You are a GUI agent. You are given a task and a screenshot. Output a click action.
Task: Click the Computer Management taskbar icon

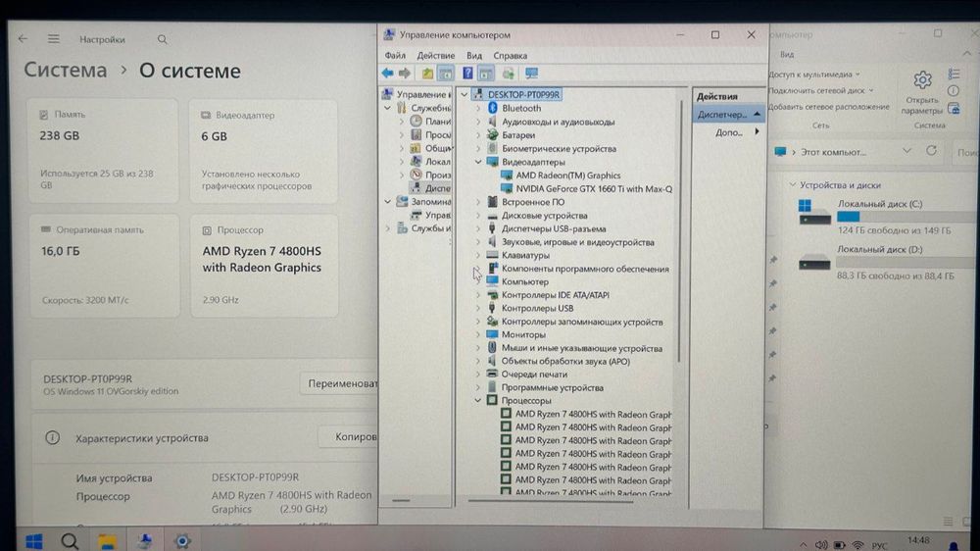pyautogui.click(x=145, y=540)
